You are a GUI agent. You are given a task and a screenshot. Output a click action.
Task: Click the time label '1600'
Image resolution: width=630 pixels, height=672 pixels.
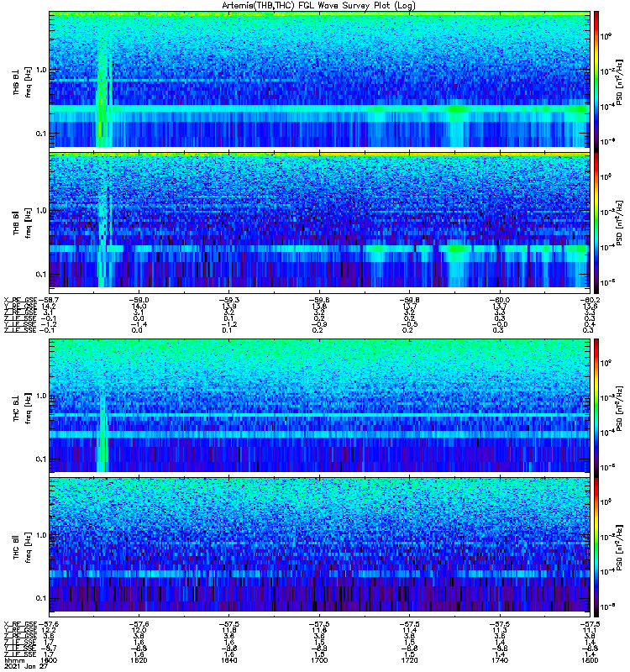pyautogui.click(x=49, y=660)
